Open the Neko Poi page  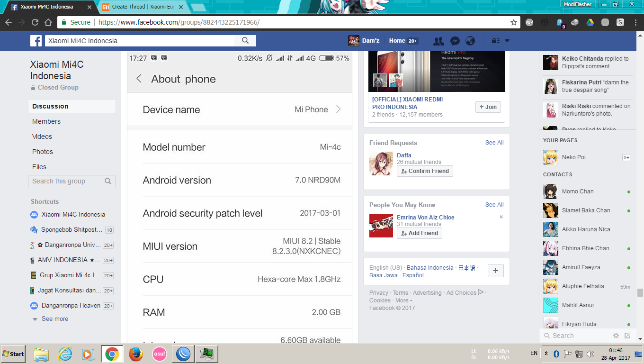click(587, 157)
